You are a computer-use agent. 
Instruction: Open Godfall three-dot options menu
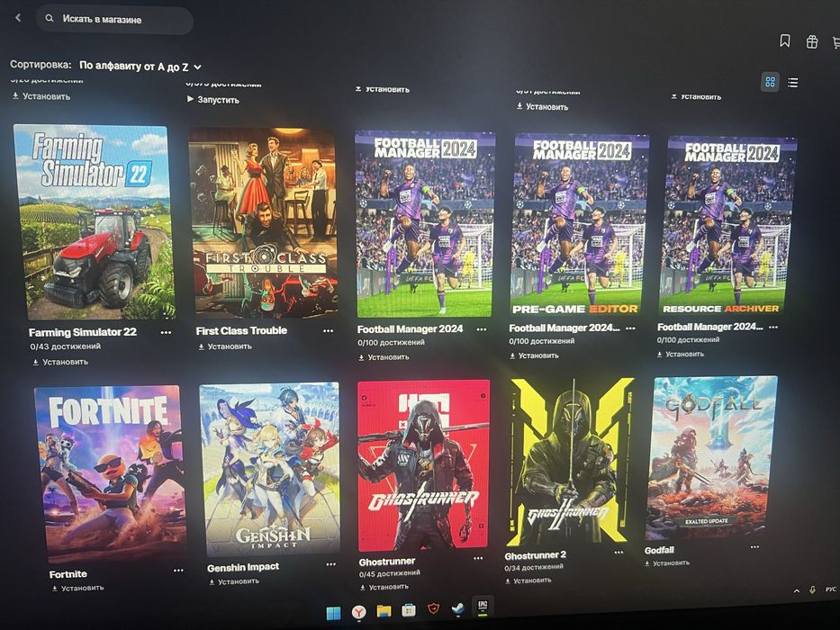754,547
